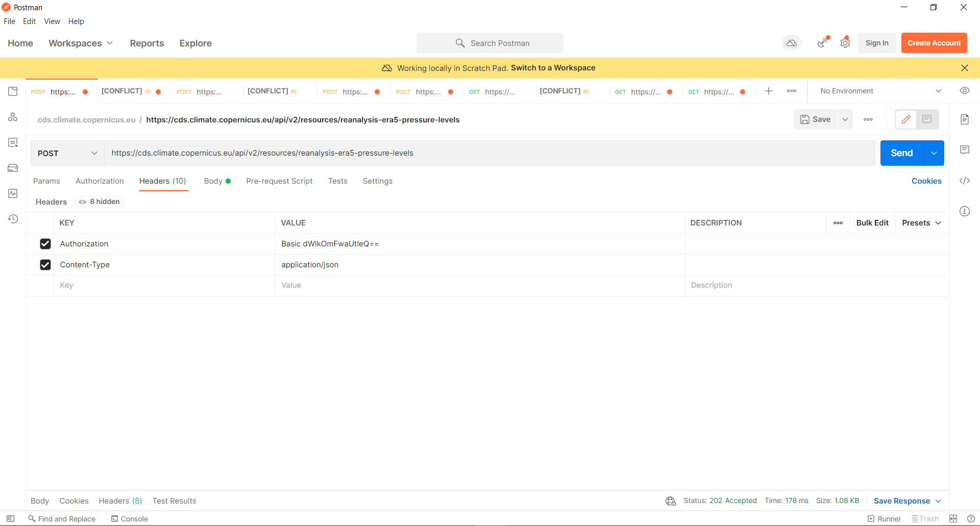
Task: Show the 8 hidden headers
Action: 99,202
